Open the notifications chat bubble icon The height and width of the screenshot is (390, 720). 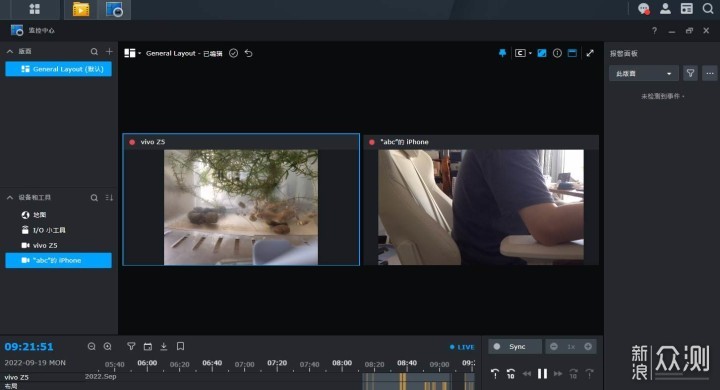tap(644, 9)
